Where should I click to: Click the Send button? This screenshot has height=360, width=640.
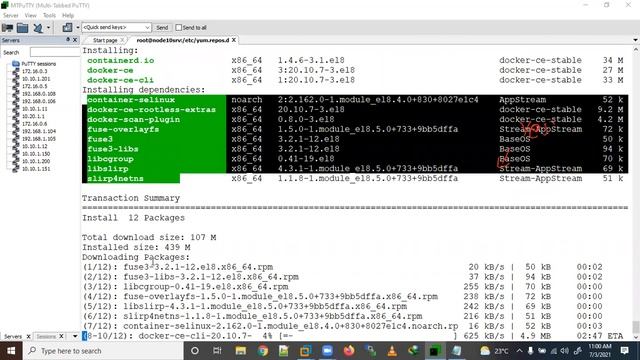pyautogui.click(x=162, y=27)
